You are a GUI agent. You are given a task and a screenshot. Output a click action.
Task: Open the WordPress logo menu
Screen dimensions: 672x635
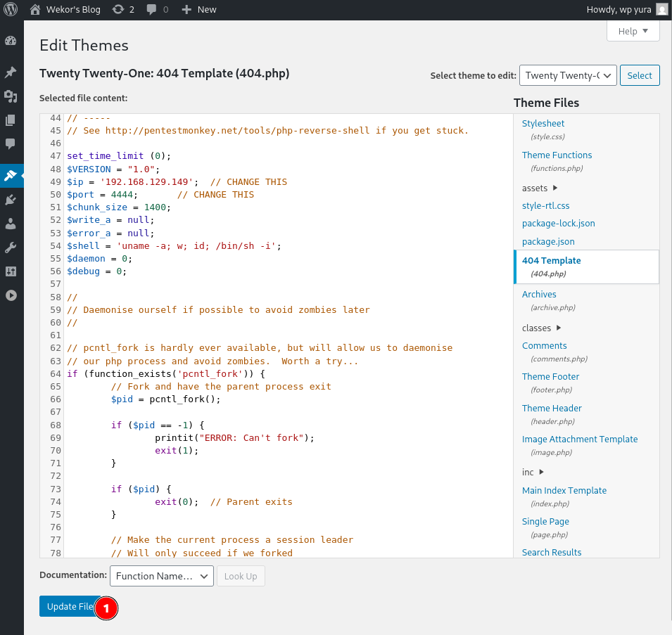point(11,9)
